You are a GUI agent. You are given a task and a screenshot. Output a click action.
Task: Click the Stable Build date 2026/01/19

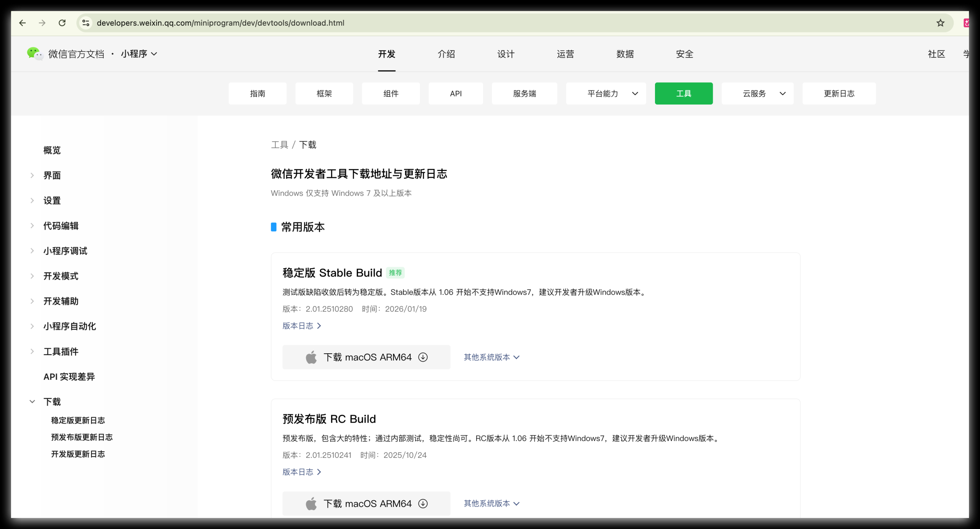[x=406, y=309]
